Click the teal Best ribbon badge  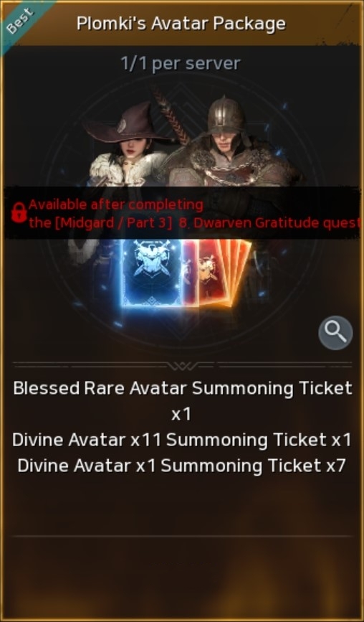point(20,20)
